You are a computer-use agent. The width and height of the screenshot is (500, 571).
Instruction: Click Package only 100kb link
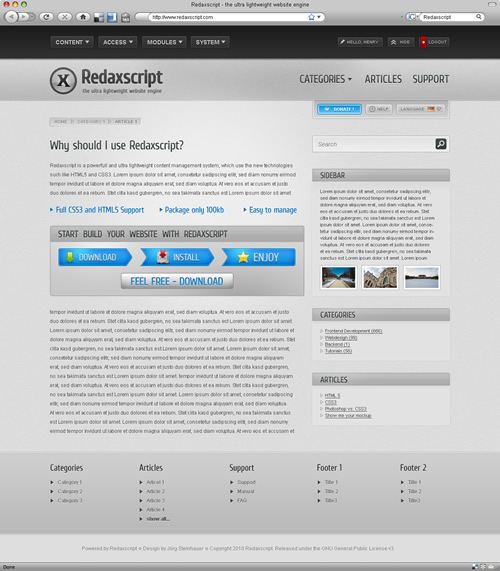tap(192, 210)
